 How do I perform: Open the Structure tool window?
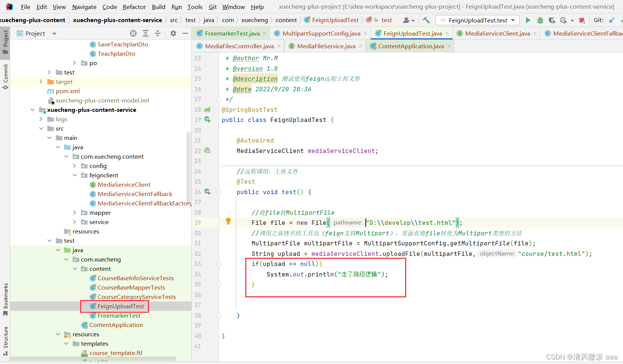(5, 341)
